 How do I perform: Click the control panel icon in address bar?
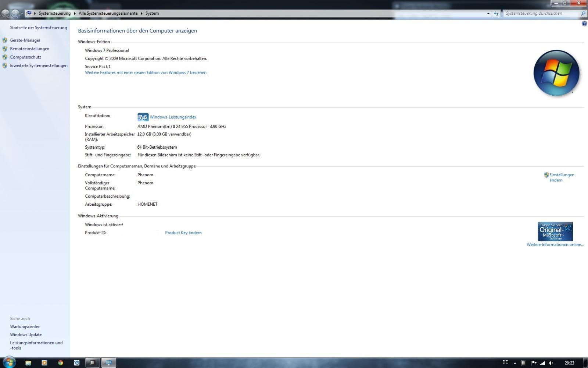point(29,13)
